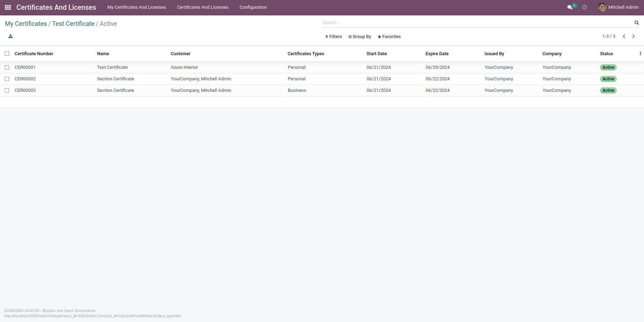
Task: Click start date in CER00003 row
Action: [x=379, y=90]
